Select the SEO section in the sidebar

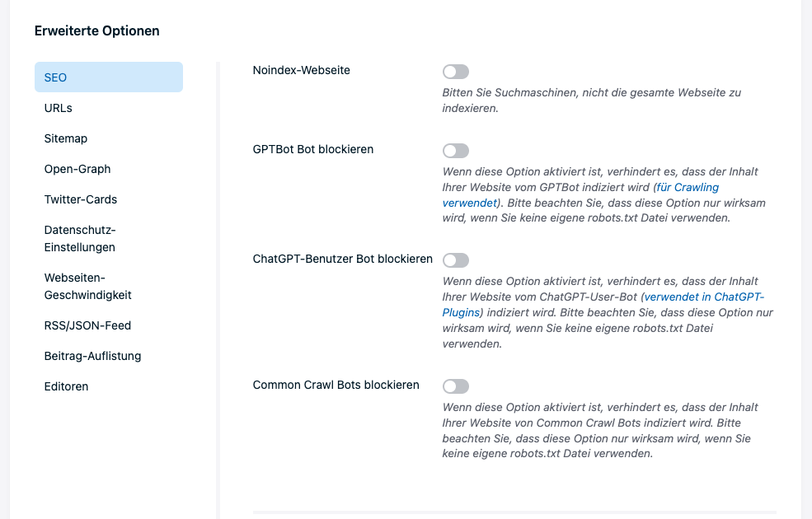coord(55,77)
